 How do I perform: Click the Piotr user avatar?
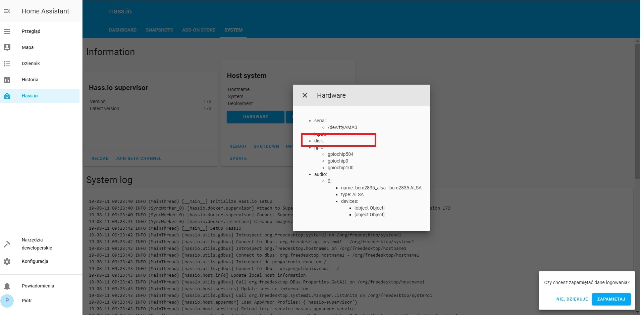pos(7,301)
